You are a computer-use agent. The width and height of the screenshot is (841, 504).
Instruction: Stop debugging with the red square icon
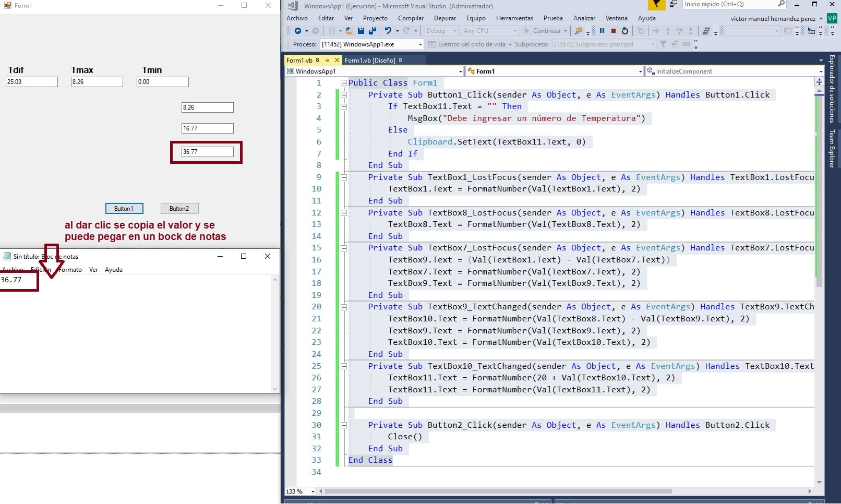click(x=614, y=31)
